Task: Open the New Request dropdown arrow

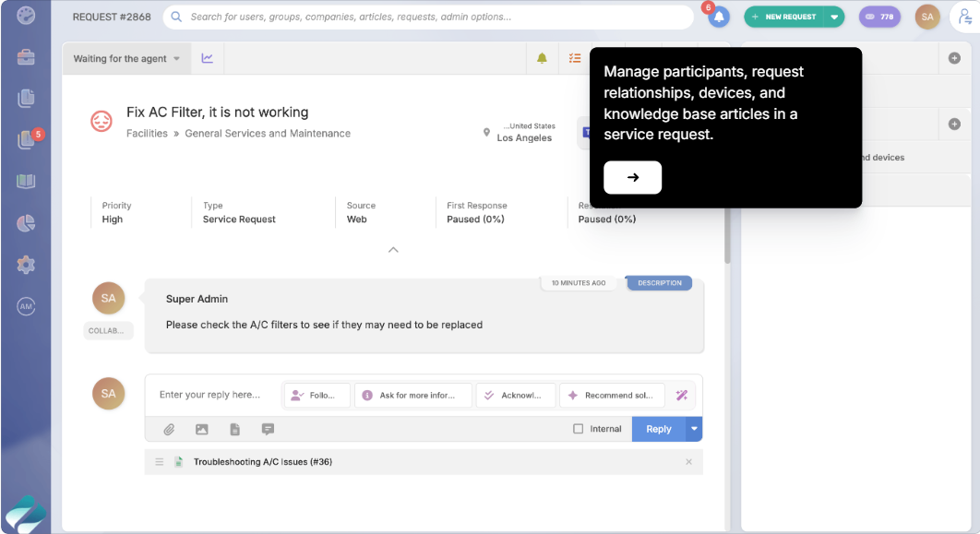Action: click(x=834, y=17)
